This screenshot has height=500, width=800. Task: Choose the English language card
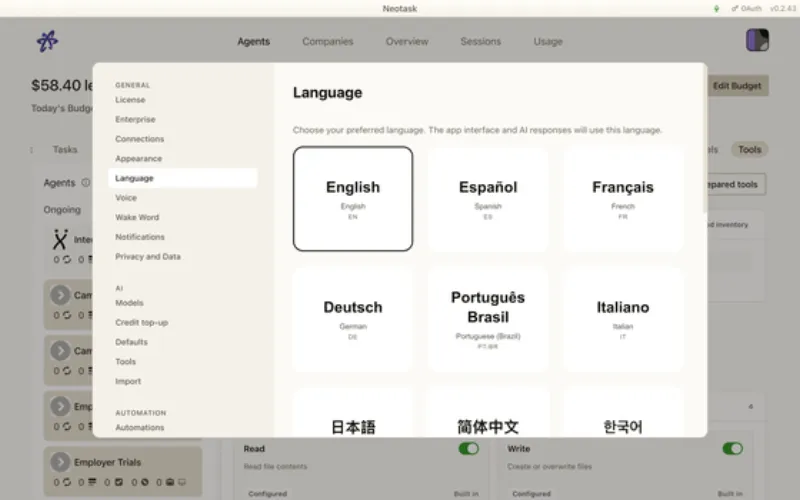coord(353,198)
